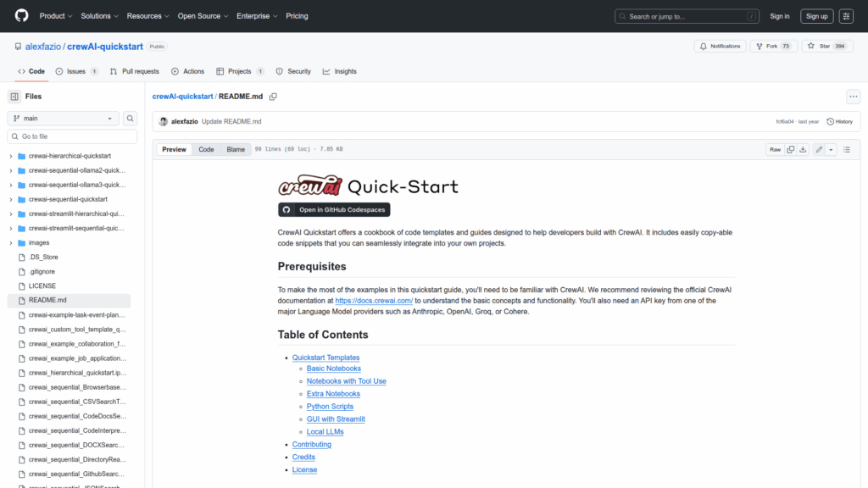
Task: Switch to the Code view toggle
Action: [206, 149]
